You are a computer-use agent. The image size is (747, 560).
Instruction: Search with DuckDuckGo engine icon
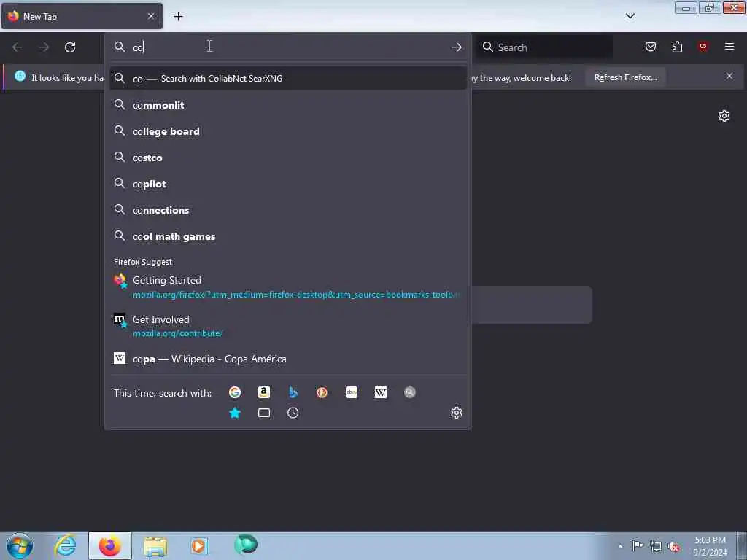tap(322, 392)
